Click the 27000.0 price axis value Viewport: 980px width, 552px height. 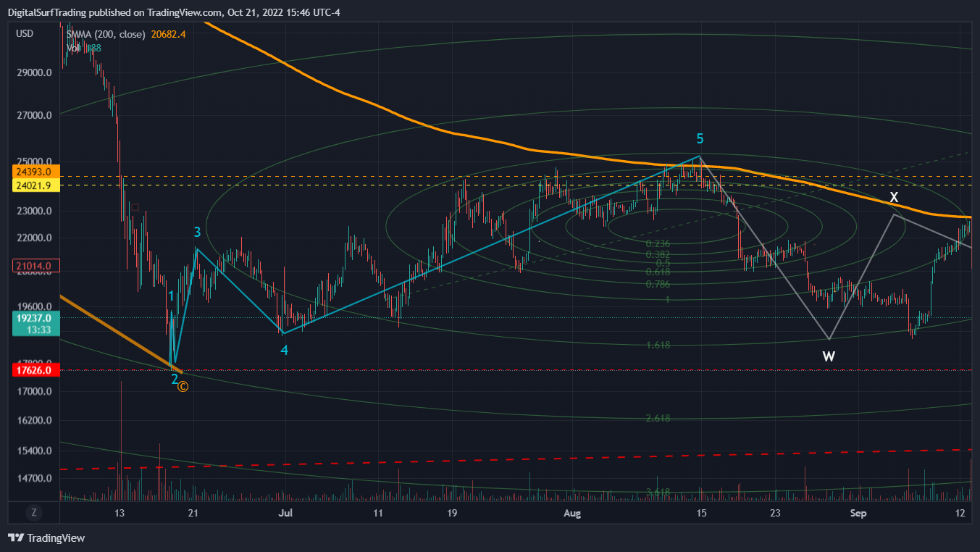pyautogui.click(x=34, y=115)
